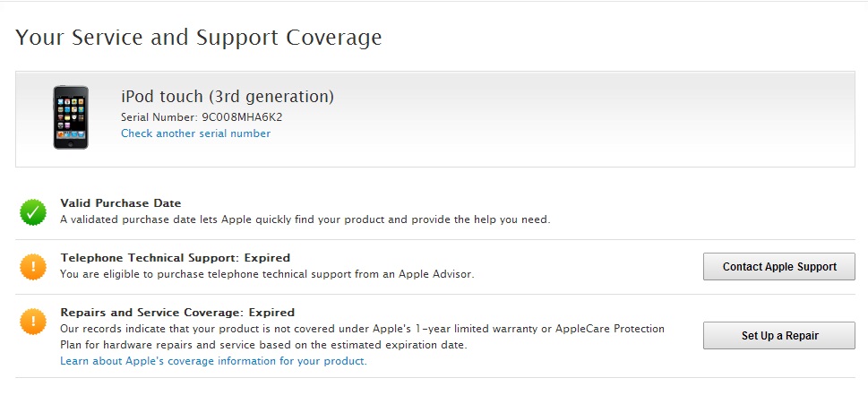Click the Repairs and Service Coverage: Expired heading

click(x=177, y=312)
